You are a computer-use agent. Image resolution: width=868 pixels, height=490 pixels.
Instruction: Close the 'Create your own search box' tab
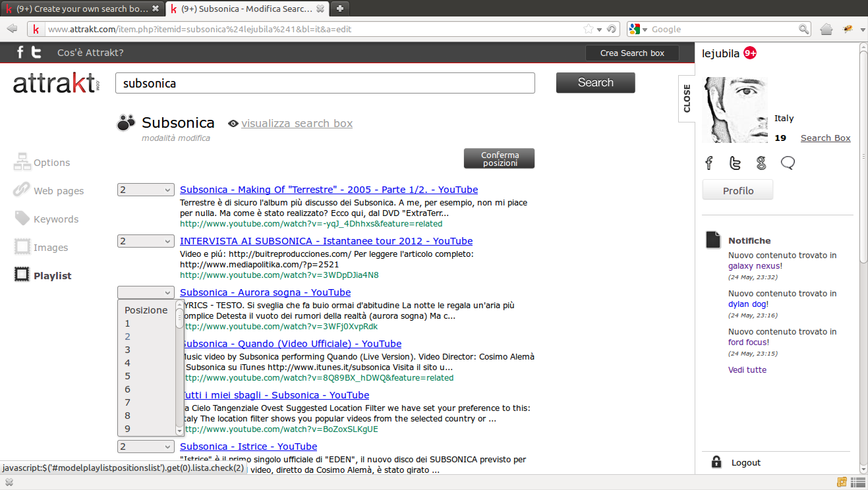(x=156, y=9)
